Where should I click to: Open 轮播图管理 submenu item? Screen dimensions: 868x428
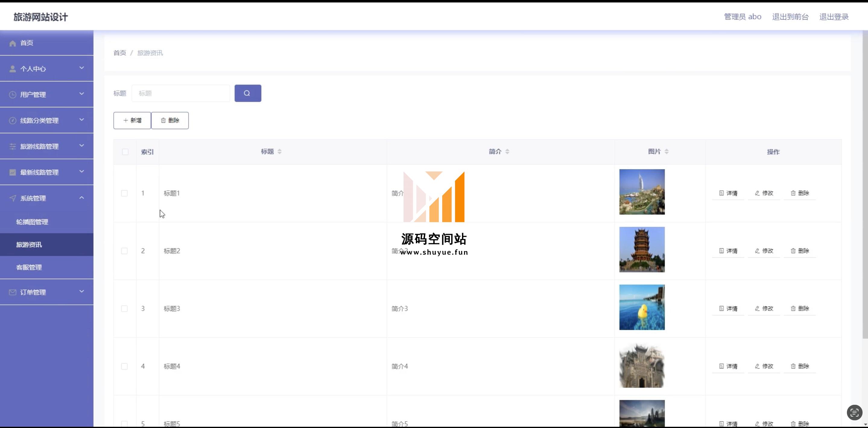(46, 222)
